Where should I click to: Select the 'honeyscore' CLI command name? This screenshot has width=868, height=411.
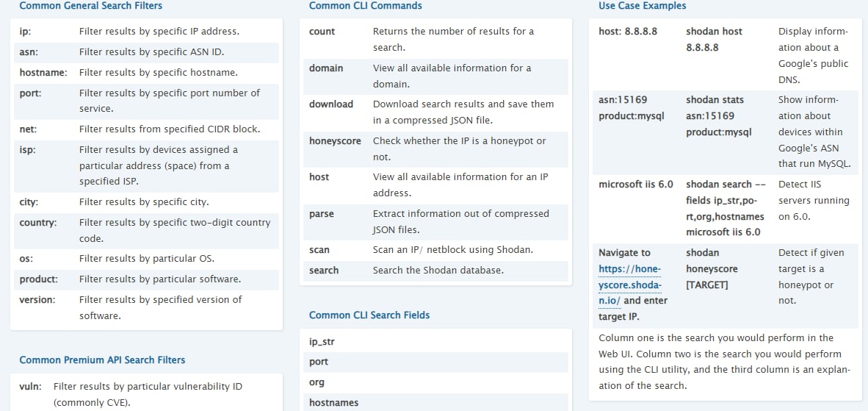tap(335, 141)
